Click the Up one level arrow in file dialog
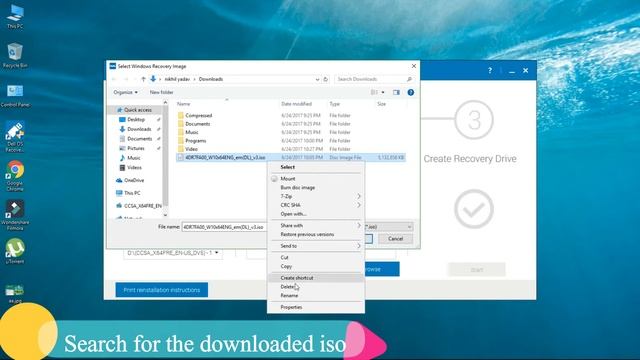This screenshot has width=640, height=360. tap(143, 79)
